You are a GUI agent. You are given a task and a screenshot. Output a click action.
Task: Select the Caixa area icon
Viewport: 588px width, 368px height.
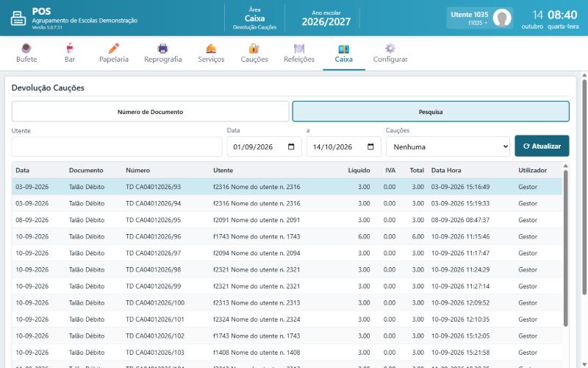point(343,49)
